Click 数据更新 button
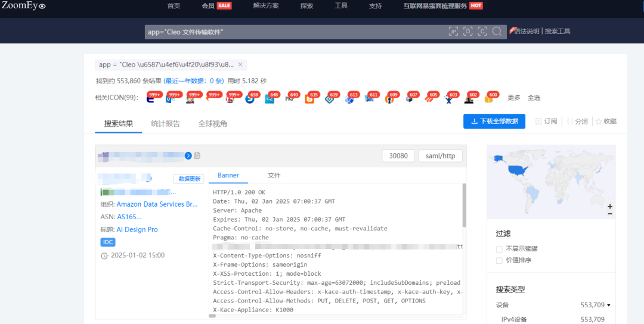This screenshot has height=324, width=644. 188,179
